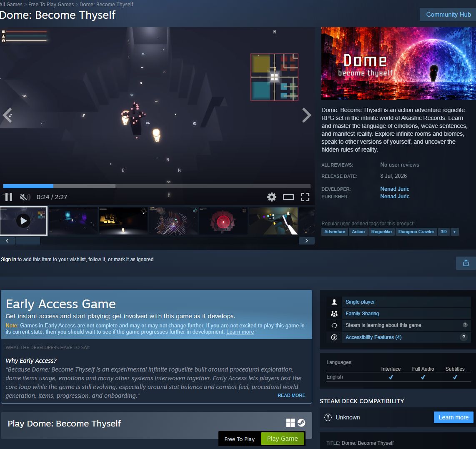Click the Play Game button

tap(282, 439)
